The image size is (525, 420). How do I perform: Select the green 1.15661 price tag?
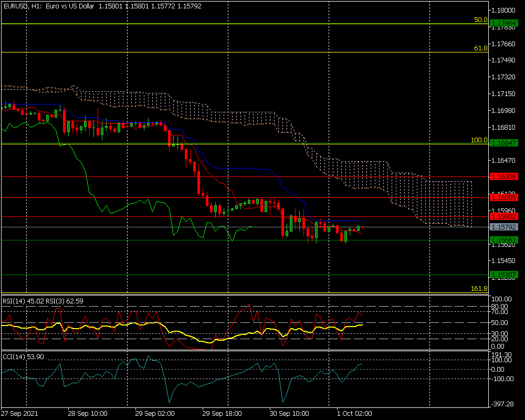[x=503, y=240]
